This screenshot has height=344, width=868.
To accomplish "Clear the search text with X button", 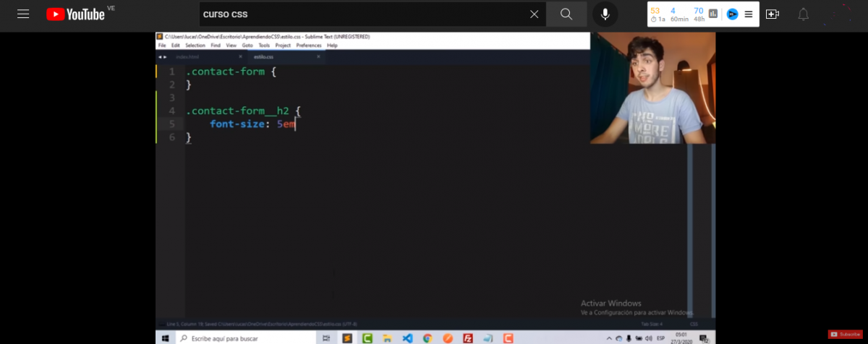I will [x=534, y=14].
